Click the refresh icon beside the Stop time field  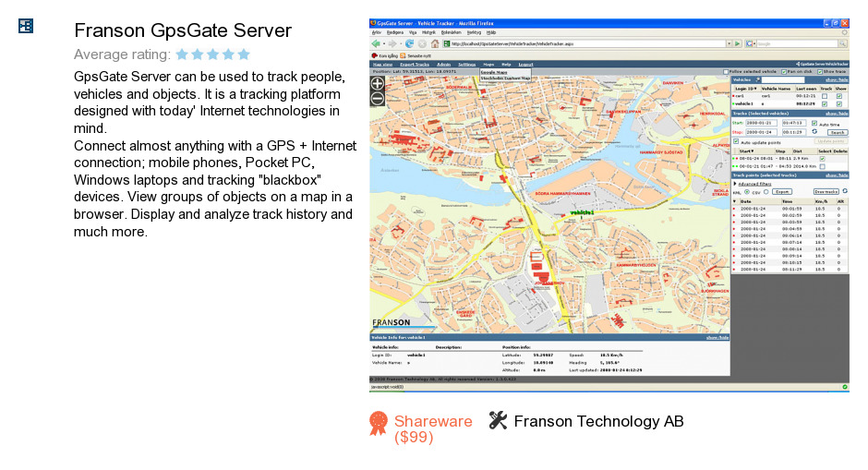coord(814,132)
